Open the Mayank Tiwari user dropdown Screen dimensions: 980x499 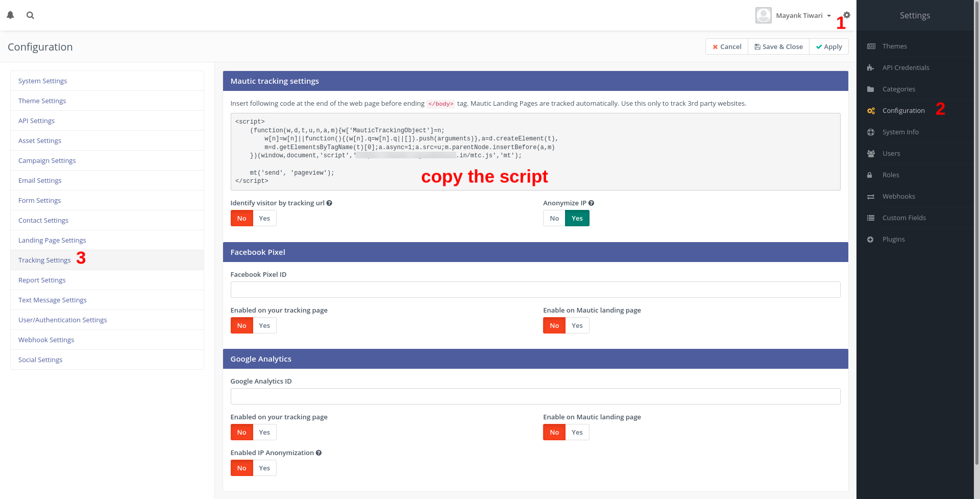(801, 15)
